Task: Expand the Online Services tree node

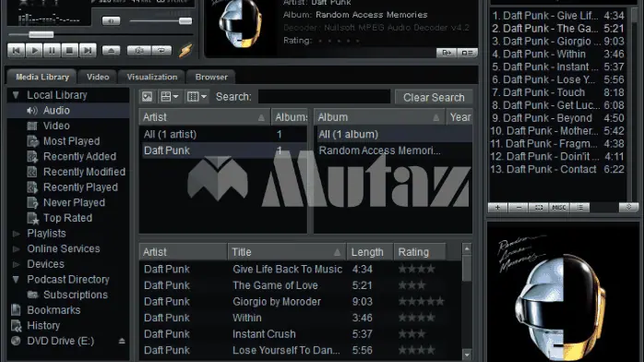Action: coord(16,249)
